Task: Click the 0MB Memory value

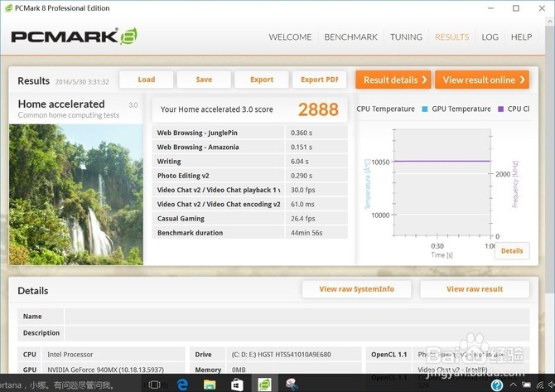Action: pos(239,370)
